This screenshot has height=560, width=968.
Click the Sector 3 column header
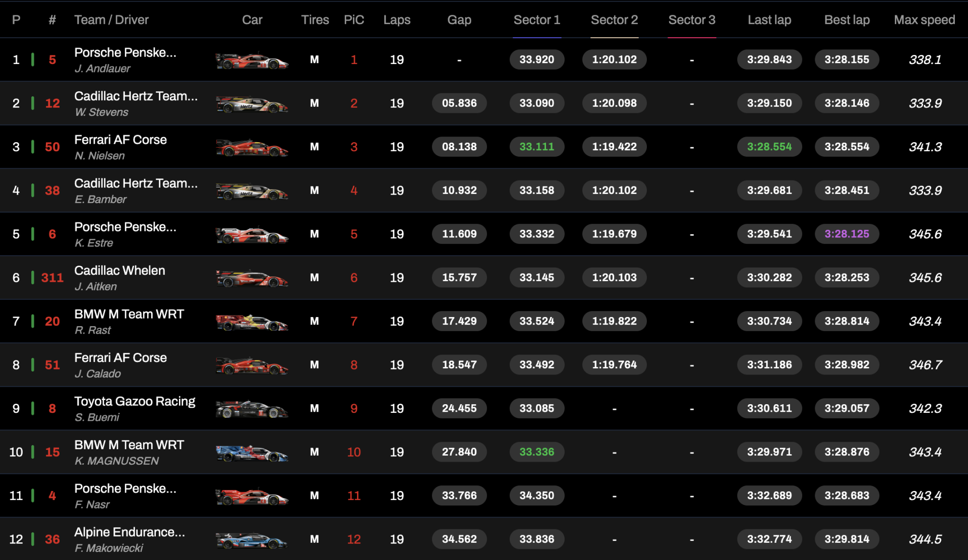(x=691, y=20)
